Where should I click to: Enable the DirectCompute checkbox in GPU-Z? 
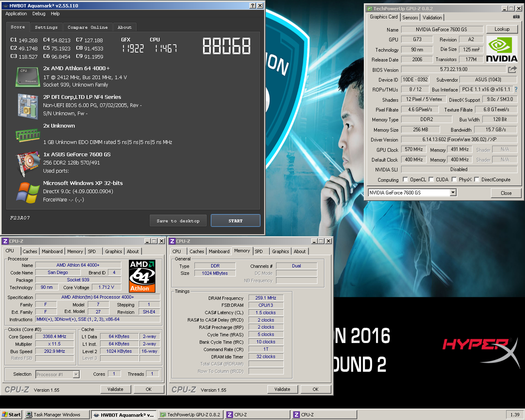[477, 179]
